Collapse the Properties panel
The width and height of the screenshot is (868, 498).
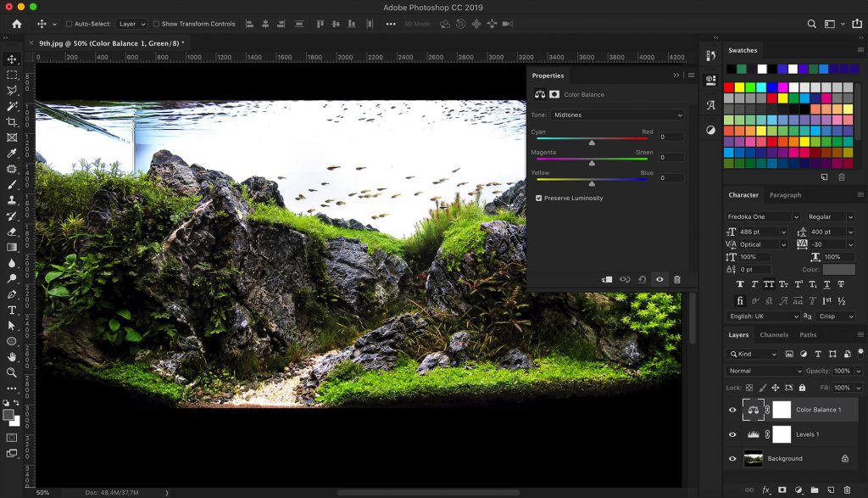(x=675, y=75)
